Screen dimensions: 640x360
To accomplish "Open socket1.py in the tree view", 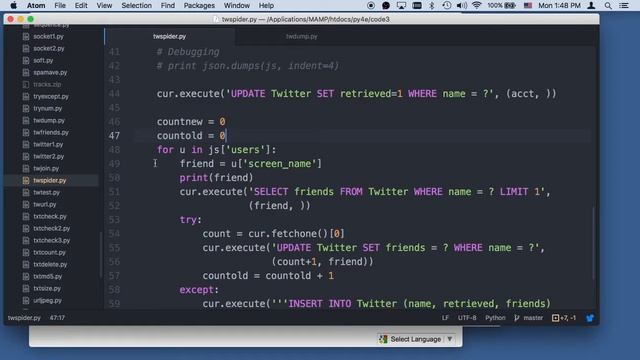I will point(49,36).
